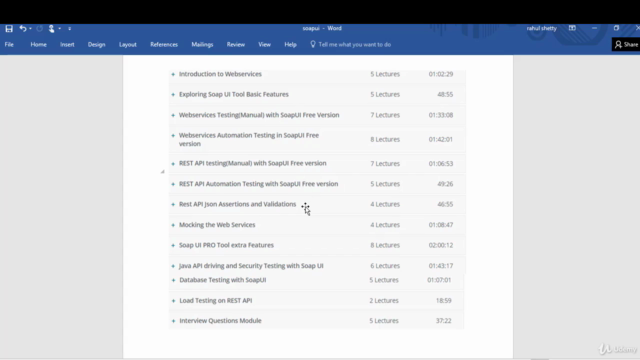The image size is (640, 360).
Task: Expand Exploring Soap UI Tool Basic Features plus
Action: tap(173, 95)
